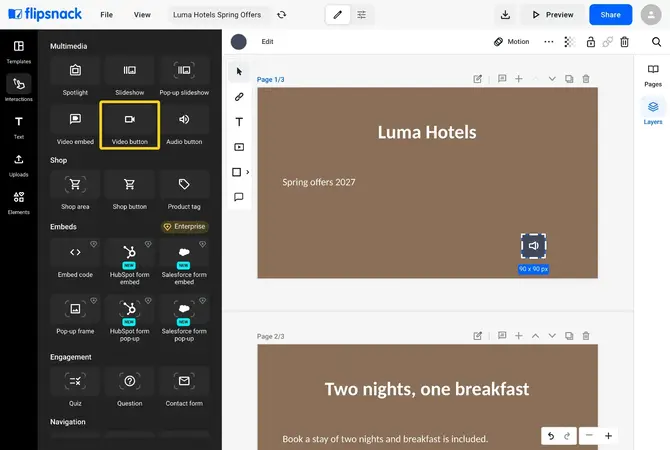Image resolution: width=670 pixels, height=450 pixels.
Task: Insert a Product tag
Action: coord(184,191)
